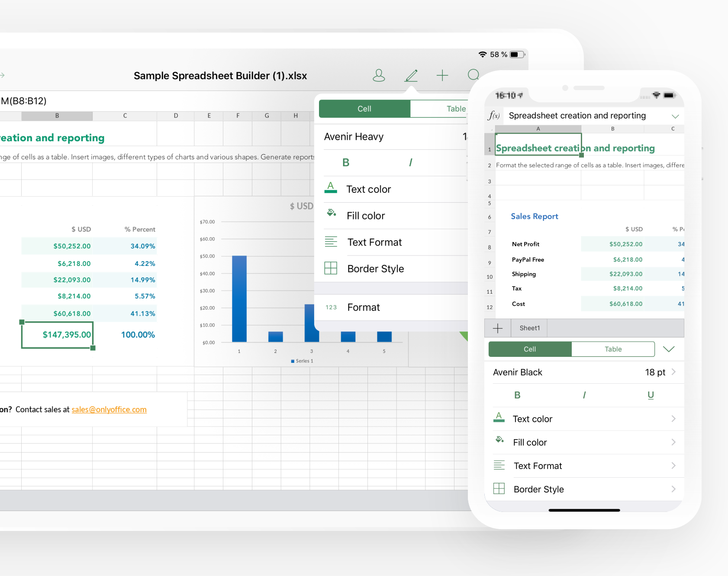Switch to the Table tab on phone
Image resolution: width=728 pixels, height=576 pixels.
click(x=613, y=349)
